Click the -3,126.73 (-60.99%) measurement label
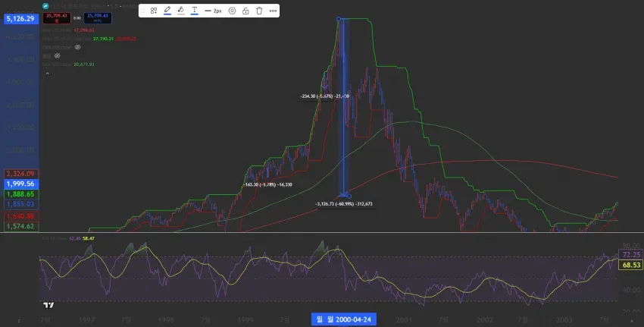644x327 pixels. click(x=344, y=204)
